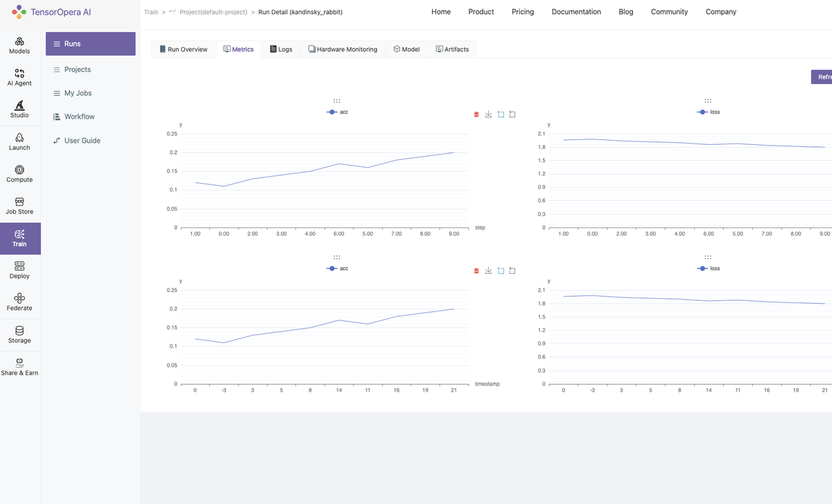Open the Models sidebar section
Screen dimensions: 832x504
point(19,46)
